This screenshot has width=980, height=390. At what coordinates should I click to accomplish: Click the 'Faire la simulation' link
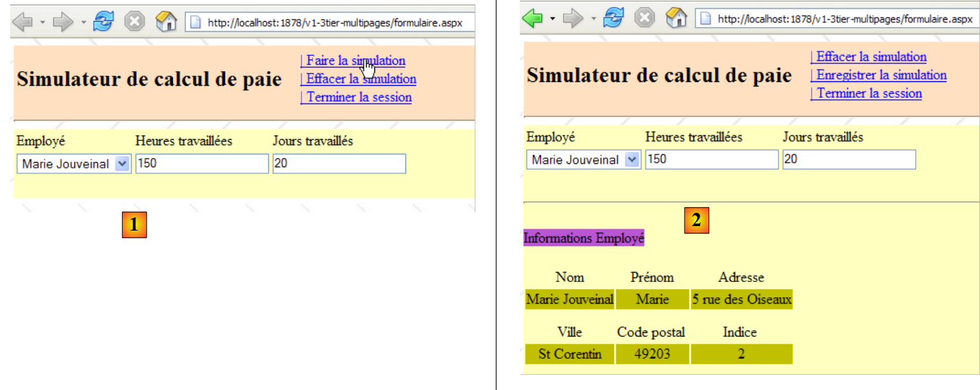pyautogui.click(x=352, y=61)
